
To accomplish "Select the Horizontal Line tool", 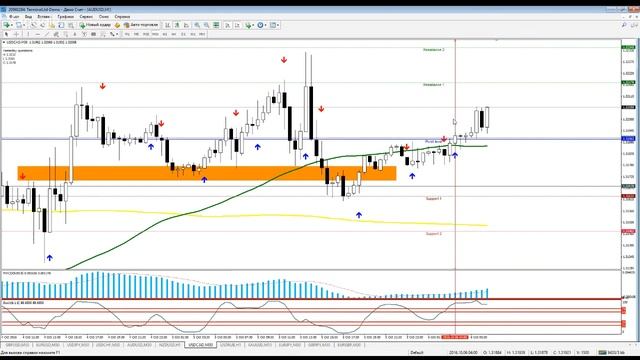I will 38,34.
